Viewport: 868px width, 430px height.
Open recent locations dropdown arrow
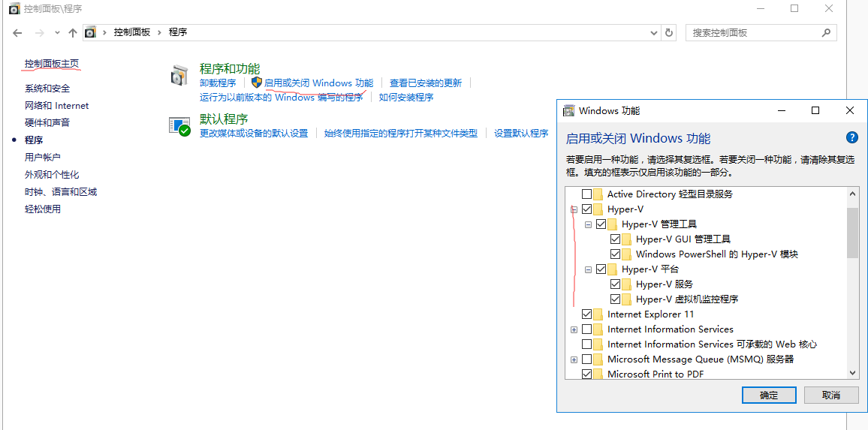(x=58, y=33)
